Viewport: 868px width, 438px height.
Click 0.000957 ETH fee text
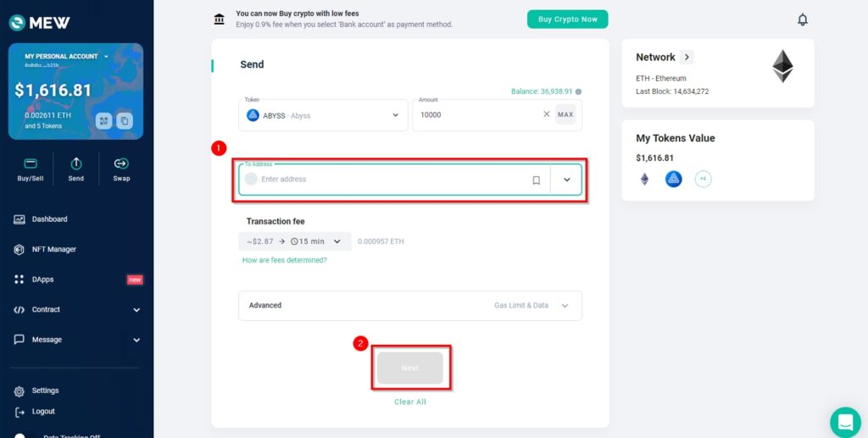(x=381, y=241)
